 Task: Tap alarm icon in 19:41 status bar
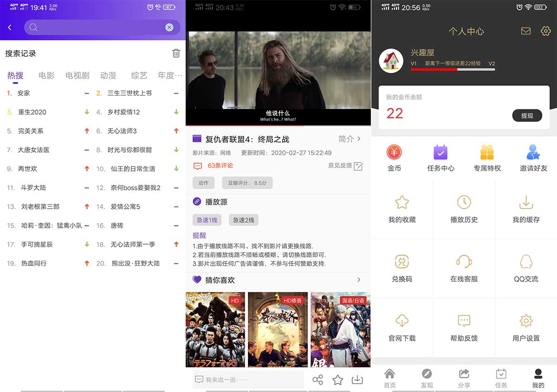(x=150, y=7)
